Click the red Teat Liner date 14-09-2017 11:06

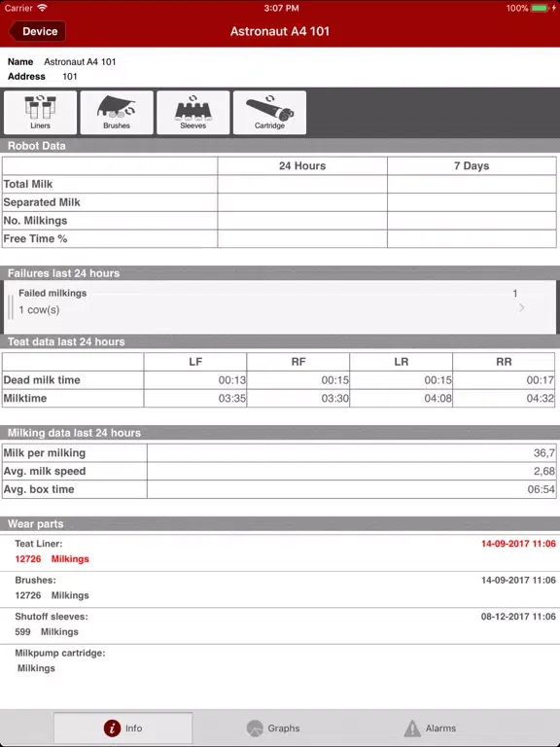(518, 544)
